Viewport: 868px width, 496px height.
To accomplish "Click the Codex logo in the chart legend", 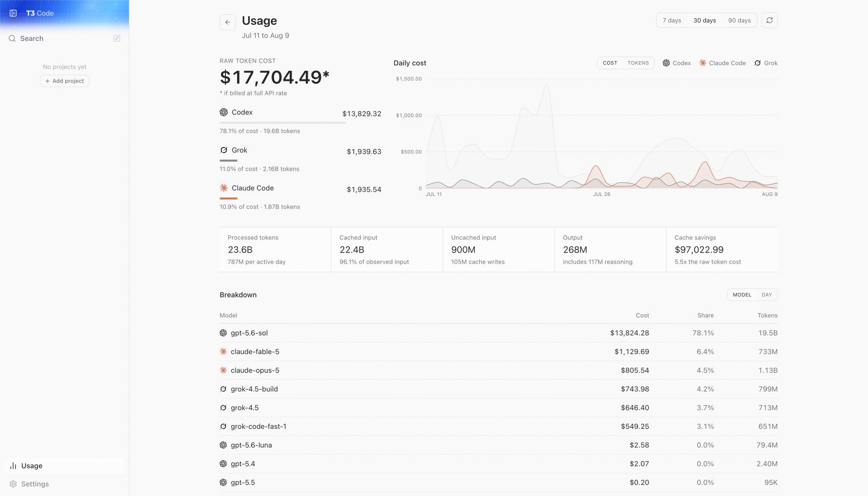I will point(666,63).
